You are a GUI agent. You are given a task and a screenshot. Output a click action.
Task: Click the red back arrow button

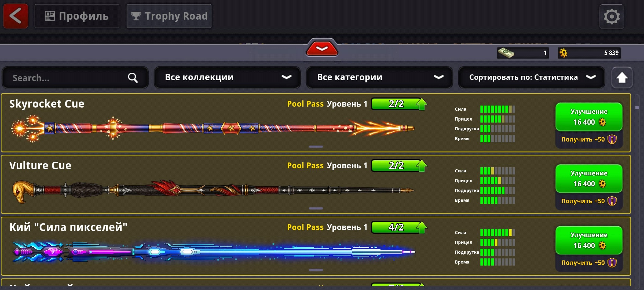tap(16, 16)
